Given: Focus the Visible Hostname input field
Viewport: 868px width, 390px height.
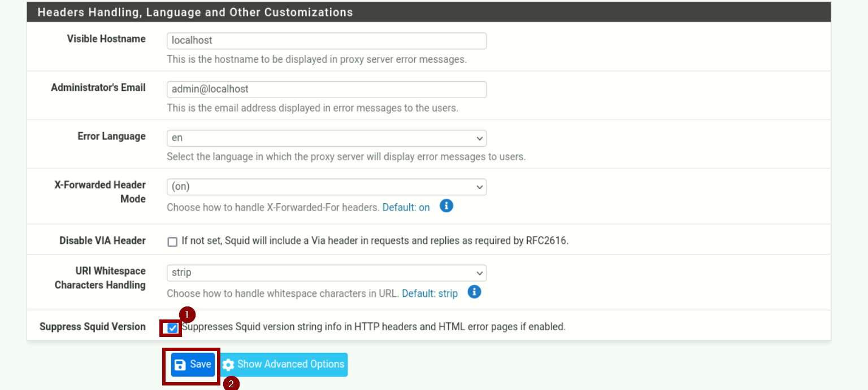Looking at the screenshot, I should pos(326,41).
